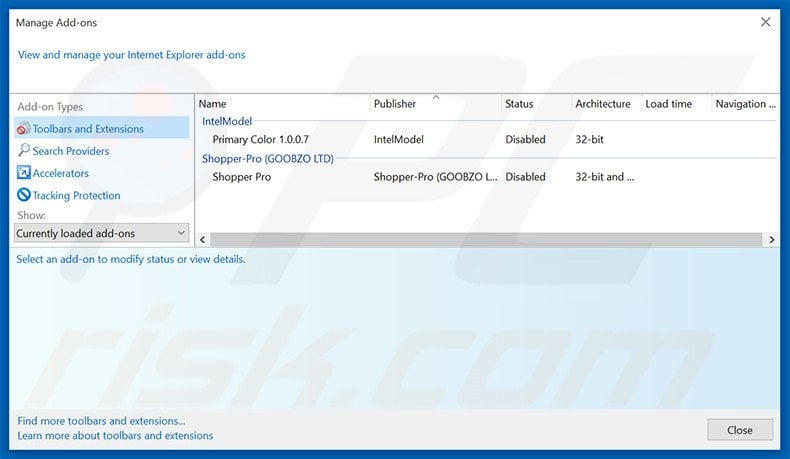Screen dimensions: 790x459
Task: Click the Shopper-Pro (GOOBZO L... publisher cell
Action: [435, 177]
